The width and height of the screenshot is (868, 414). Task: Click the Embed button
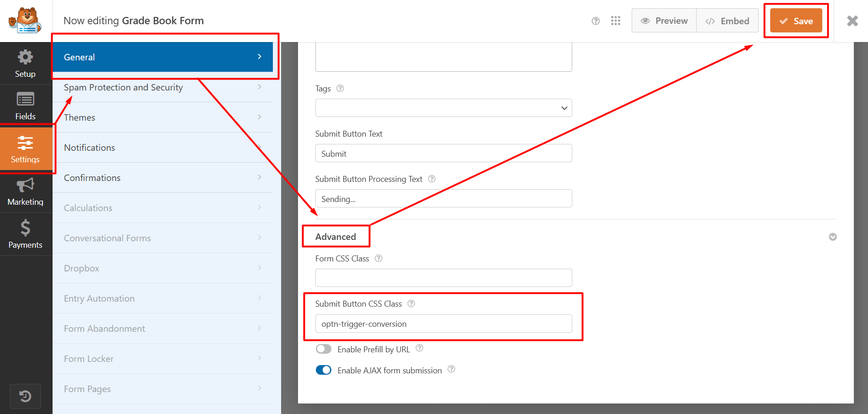(727, 21)
